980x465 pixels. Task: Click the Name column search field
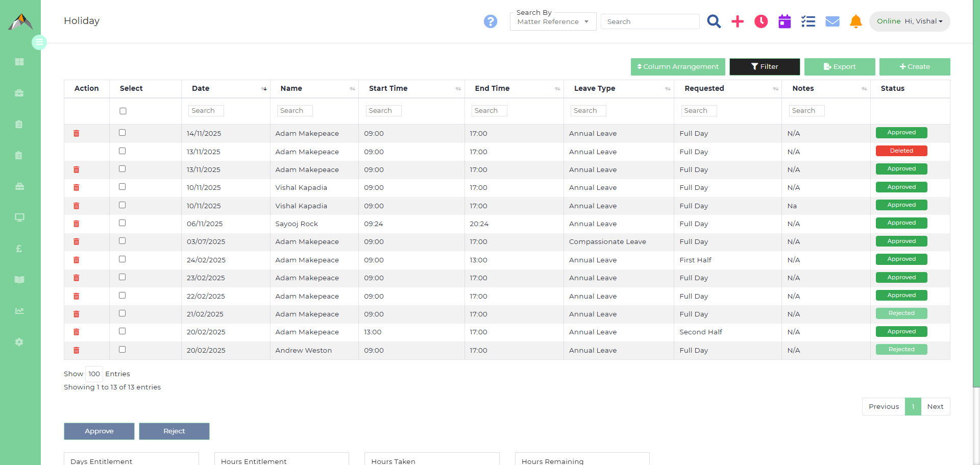tap(295, 111)
